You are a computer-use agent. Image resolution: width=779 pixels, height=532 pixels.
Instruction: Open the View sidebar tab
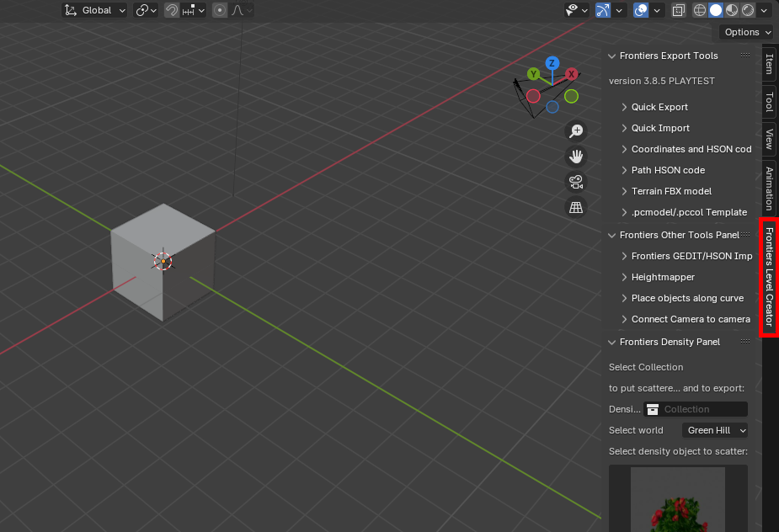click(x=769, y=139)
